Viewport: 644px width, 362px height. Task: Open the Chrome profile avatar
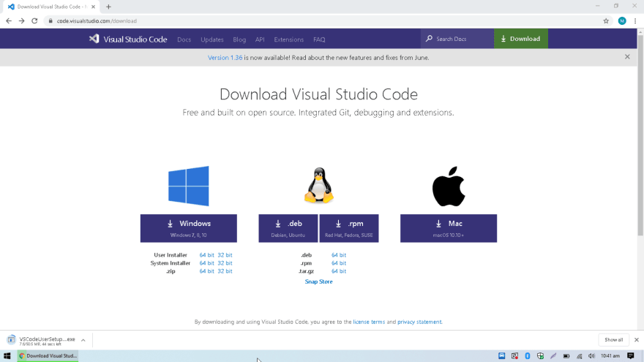[622, 21]
